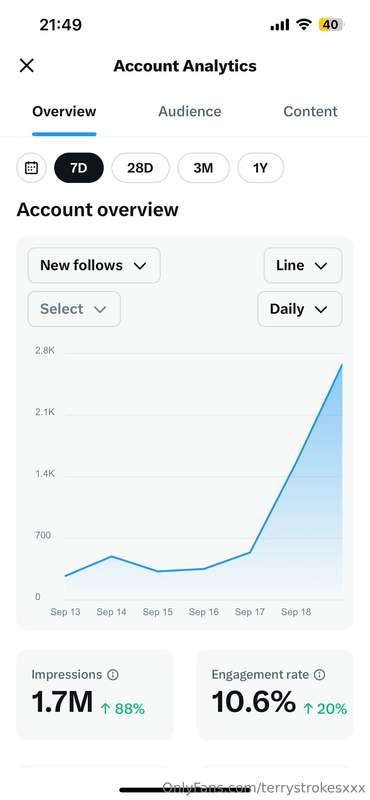Open the calendar date picker icon
This screenshot has width=370, height=800.
pyautogui.click(x=32, y=168)
